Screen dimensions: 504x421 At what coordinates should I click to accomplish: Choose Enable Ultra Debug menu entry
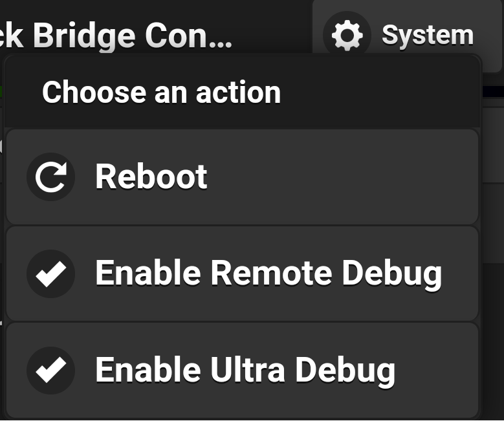(x=243, y=371)
